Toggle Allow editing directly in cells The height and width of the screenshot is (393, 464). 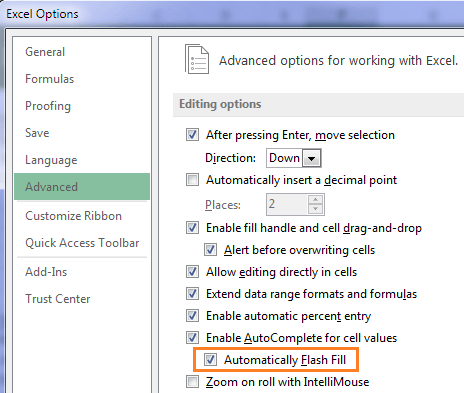click(x=192, y=272)
